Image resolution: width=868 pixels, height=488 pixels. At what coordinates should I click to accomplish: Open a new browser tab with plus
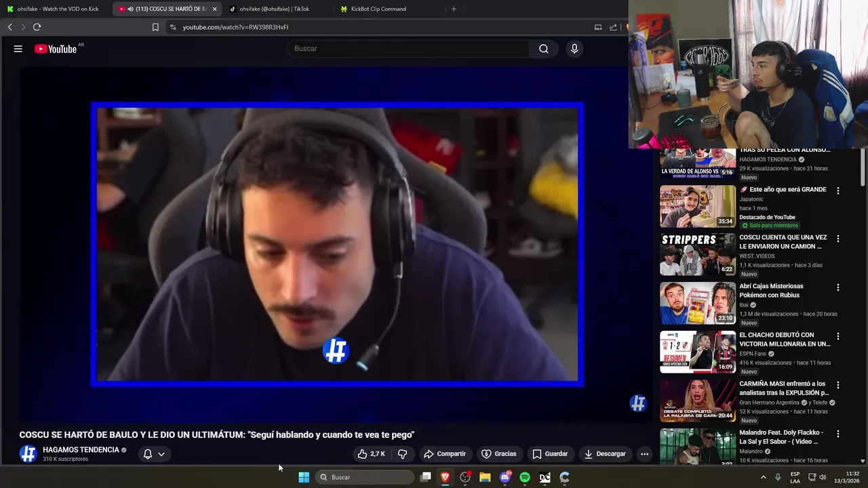(454, 9)
